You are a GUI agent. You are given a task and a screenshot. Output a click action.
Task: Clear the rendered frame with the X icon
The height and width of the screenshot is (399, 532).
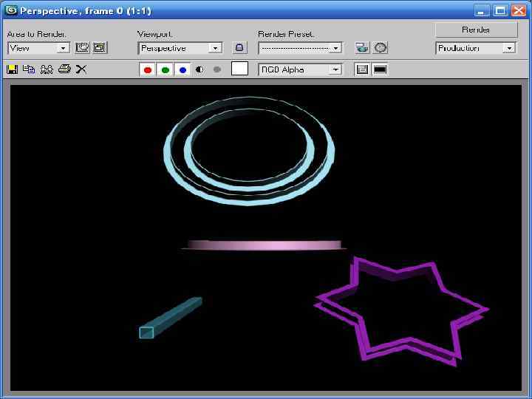coord(81,69)
